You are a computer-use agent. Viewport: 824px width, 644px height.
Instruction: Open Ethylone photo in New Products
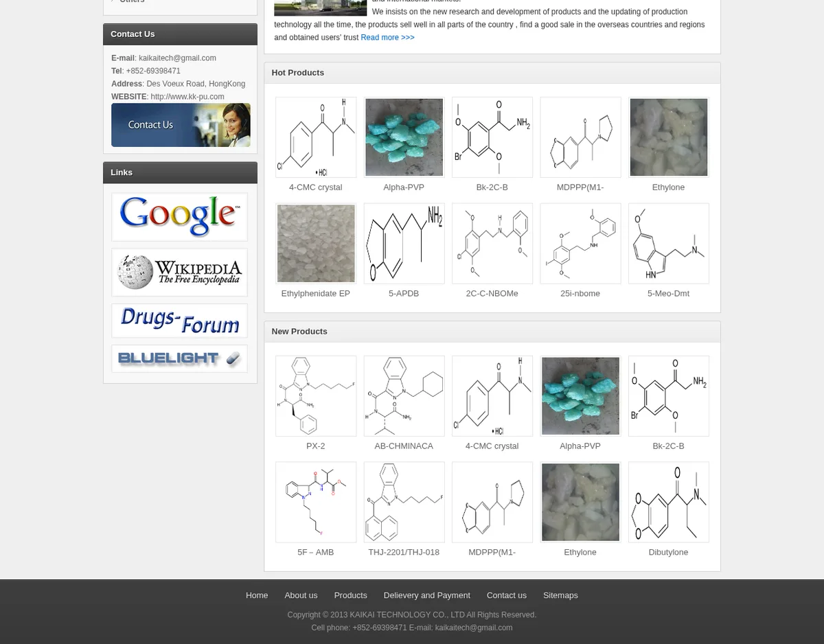[x=580, y=503]
